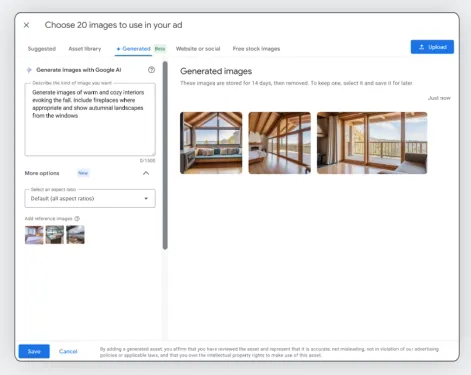Close the image chooser dialog
Viewport: 471px width, 375px height.
pyautogui.click(x=26, y=25)
